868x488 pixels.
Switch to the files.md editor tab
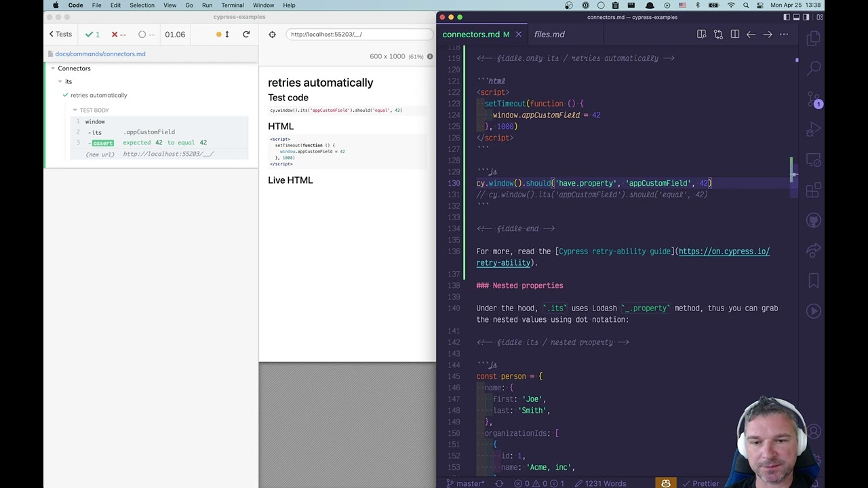click(549, 34)
